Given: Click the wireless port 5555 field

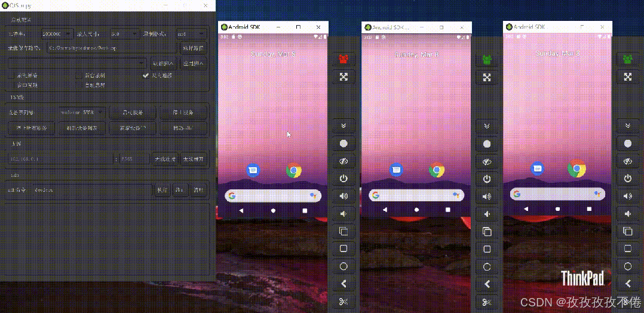Looking at the screenshot, I should click(134, 159).
